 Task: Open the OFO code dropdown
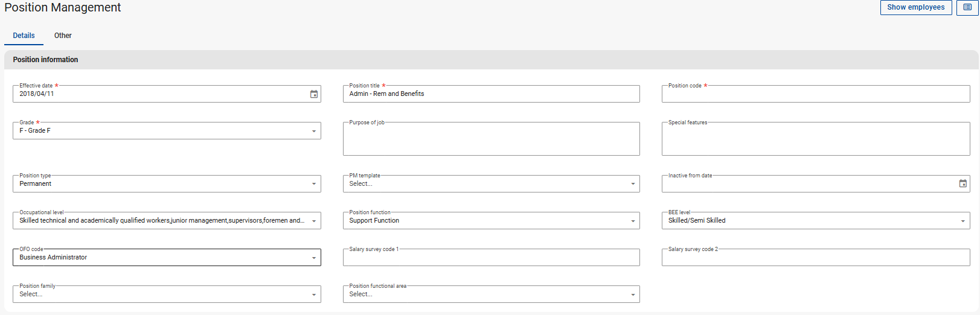pos(313,258)
